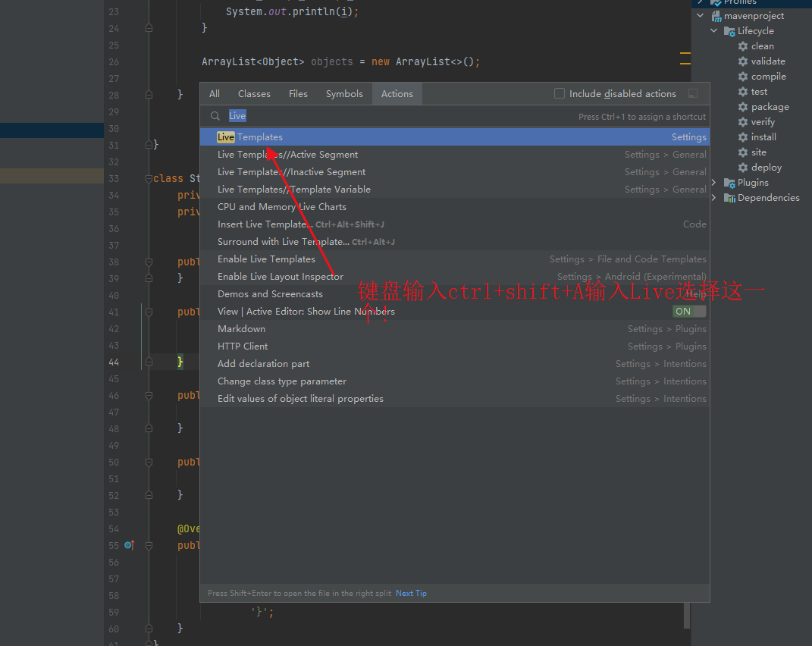The width and height of the screenshot is (812, 646).
Task: Click the site lifecycle gear icon
Action: pyautogui.click(x=742, y=152)
